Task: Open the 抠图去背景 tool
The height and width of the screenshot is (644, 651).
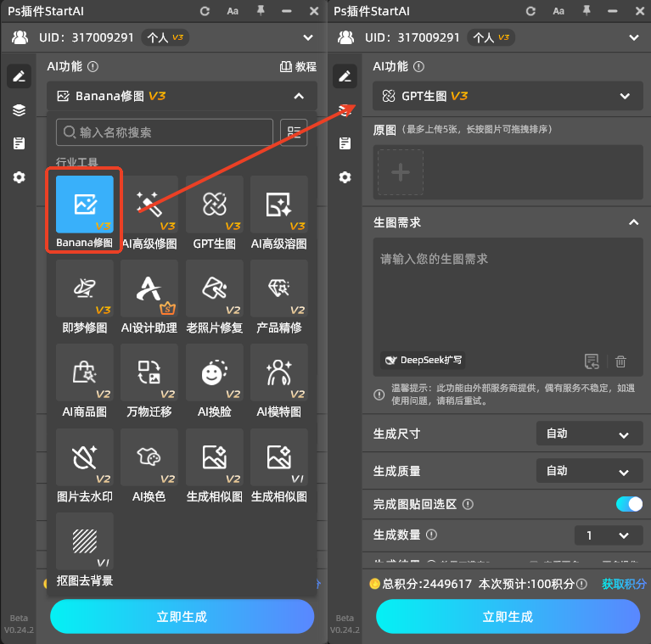Action: [85, 541]
